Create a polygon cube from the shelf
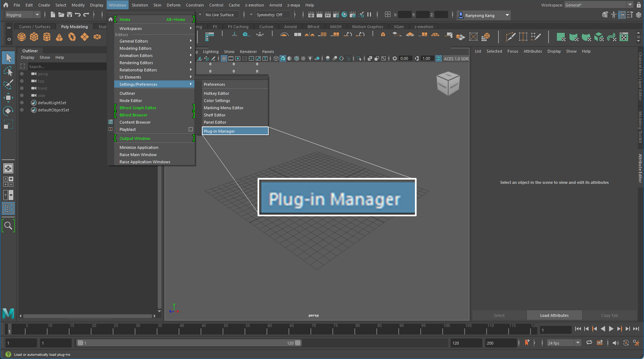 pyautogui.click(x=34, y=37)
